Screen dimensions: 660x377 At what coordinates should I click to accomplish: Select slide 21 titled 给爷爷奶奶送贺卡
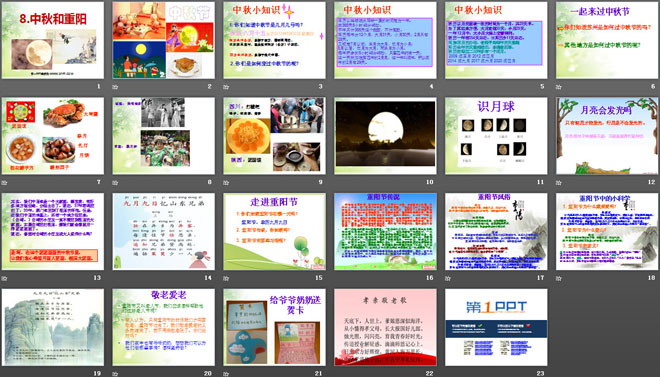coord(274,327)
